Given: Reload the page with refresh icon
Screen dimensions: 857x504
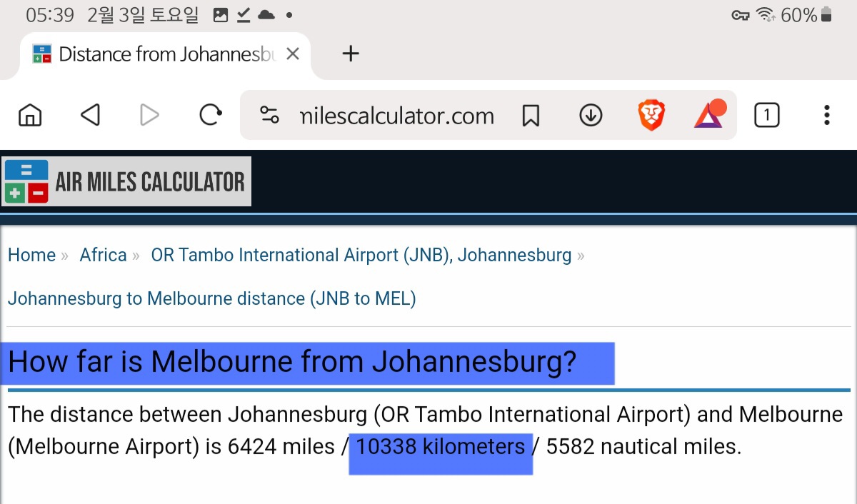Looking at the screenshot, I should click(x=210, y=115).
